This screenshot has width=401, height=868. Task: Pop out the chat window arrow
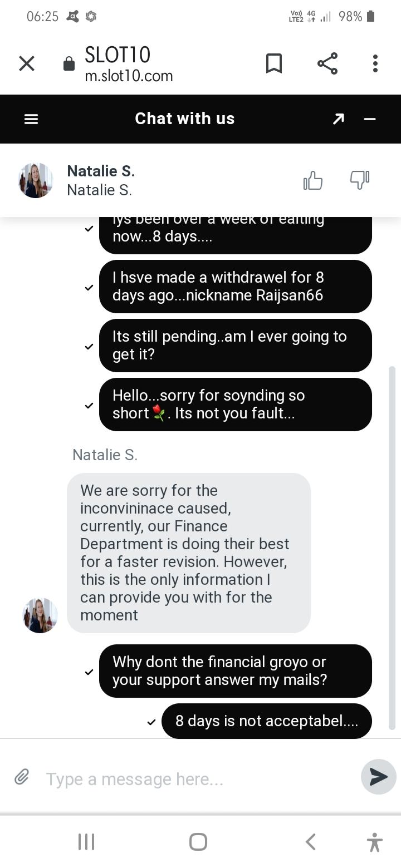coord(338,119)
